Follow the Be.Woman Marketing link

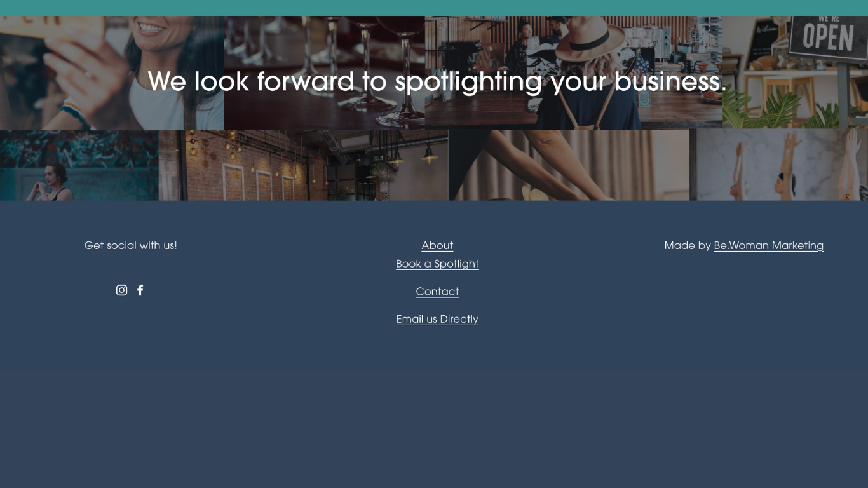click(x=768, y=245)
